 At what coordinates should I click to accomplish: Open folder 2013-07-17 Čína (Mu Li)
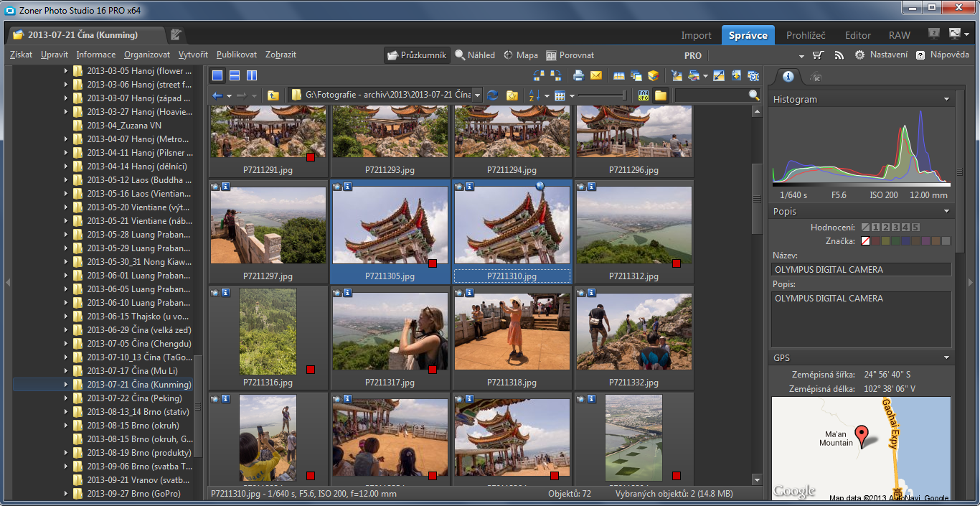[133, 371]
